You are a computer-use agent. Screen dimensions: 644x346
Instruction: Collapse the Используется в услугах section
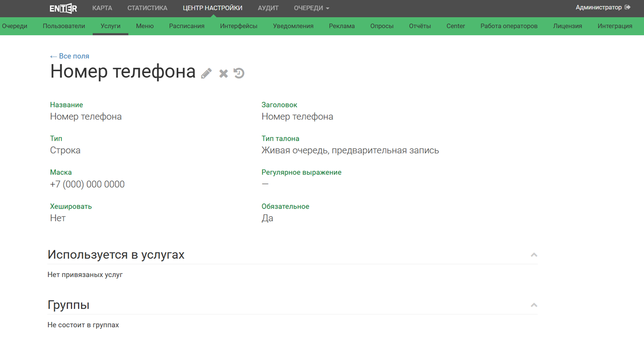pos(534,255)
